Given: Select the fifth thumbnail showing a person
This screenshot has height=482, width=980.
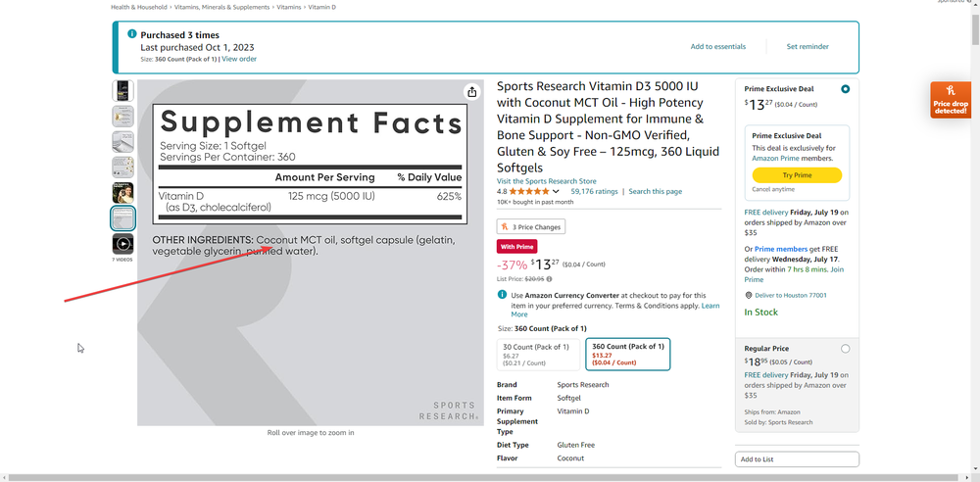Looking at the screenshot, I should coord(122,193).
